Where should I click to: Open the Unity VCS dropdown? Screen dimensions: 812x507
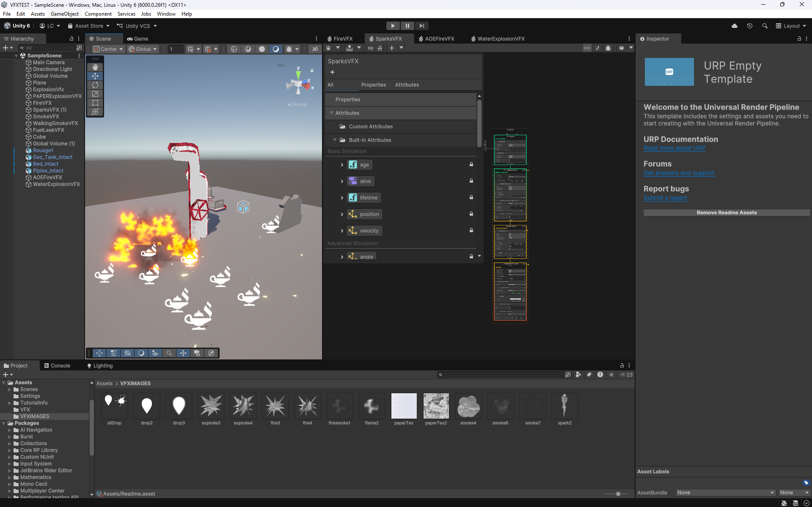(137, 26)
